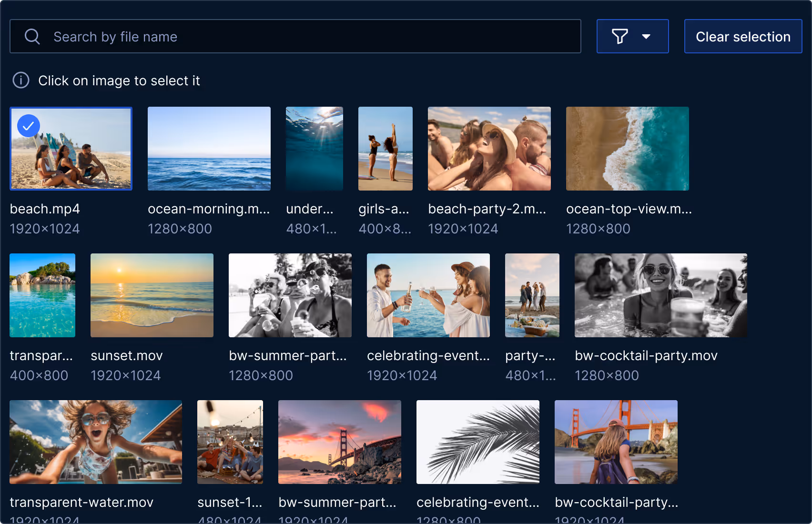This screenshot has height=524, width=812.
Task: Select the bw-cocktail-party.mov thumbnail
Action: [660, 295]
